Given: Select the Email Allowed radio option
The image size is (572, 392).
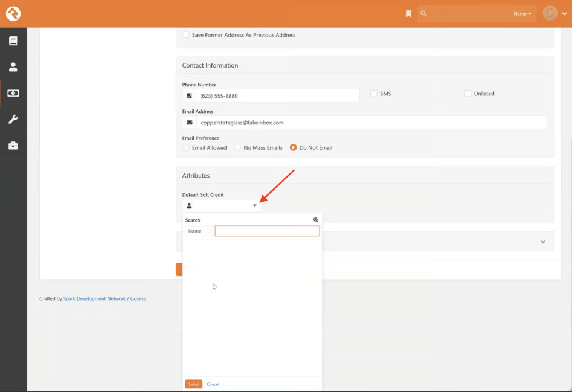Looking at the screenshot, I should click(186, 147).
